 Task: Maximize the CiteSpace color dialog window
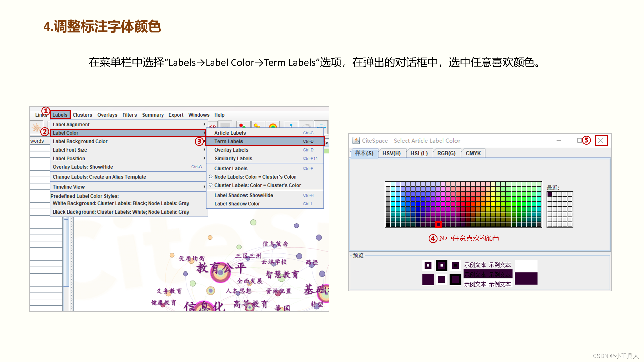click(x=579, y=141)
